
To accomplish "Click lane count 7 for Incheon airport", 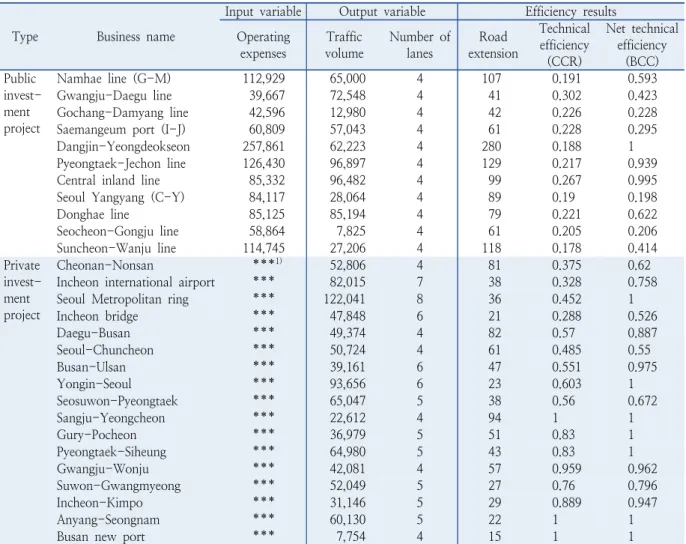I will (420, 282).
